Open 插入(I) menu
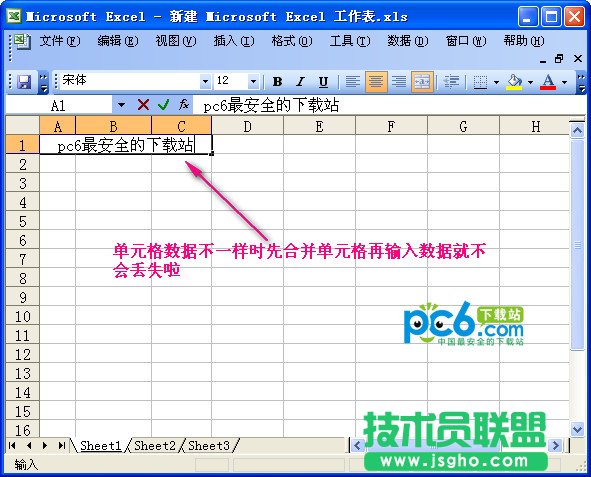591x477 pixels. [x=234, y=41]
